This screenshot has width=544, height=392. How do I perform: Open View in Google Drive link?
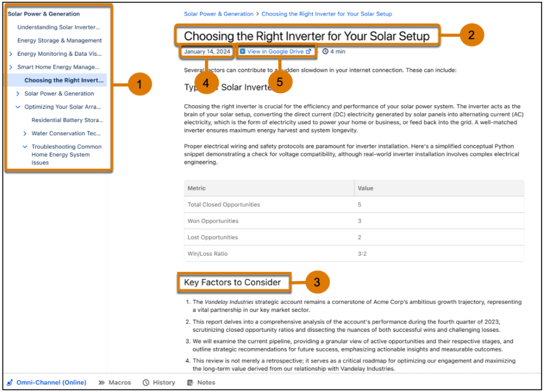[x=276, y=51]
